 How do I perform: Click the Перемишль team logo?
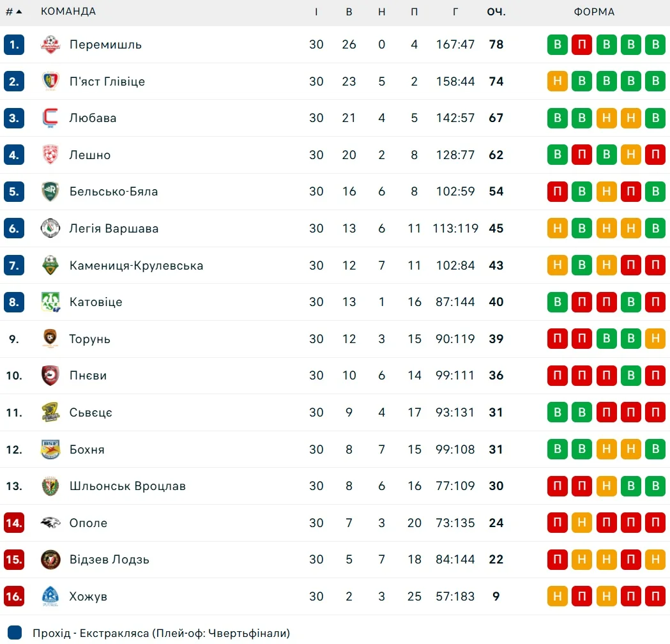50,45
